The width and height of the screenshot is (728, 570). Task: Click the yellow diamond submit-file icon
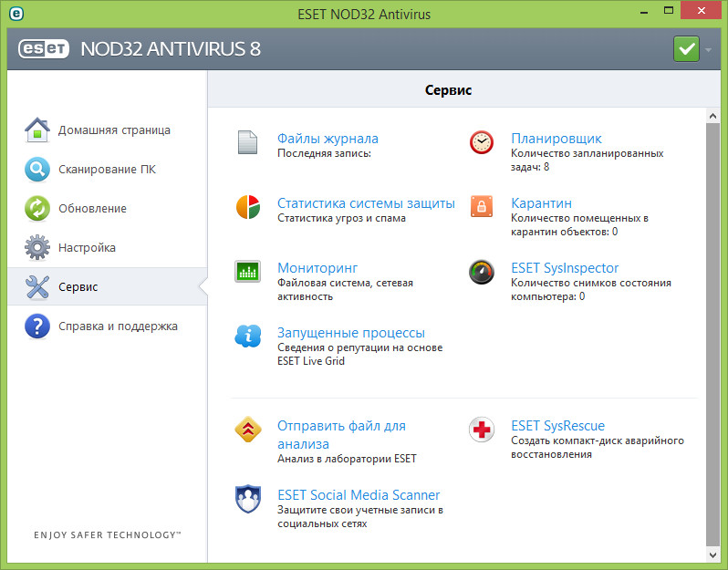(x=248, y=429)
